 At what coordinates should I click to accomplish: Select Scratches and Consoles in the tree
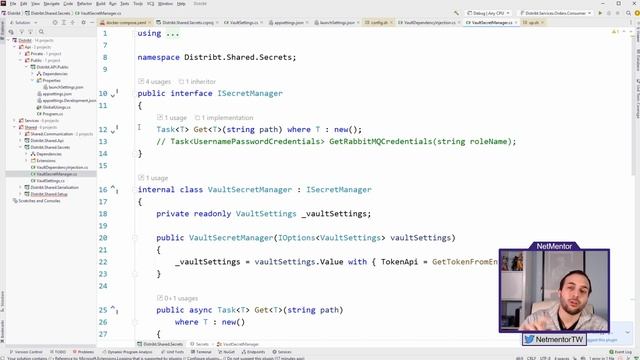(37, 201)
